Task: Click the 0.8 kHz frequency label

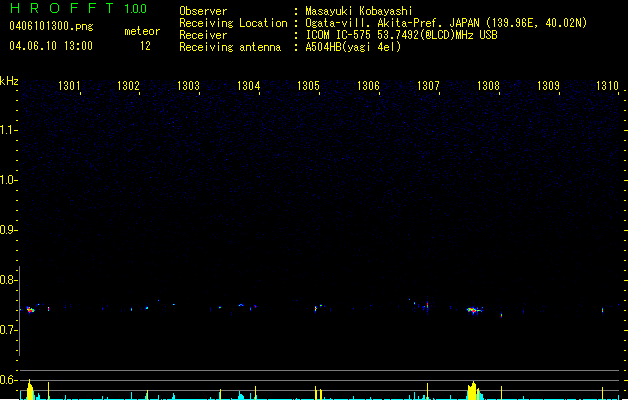Action: [8, 280]
